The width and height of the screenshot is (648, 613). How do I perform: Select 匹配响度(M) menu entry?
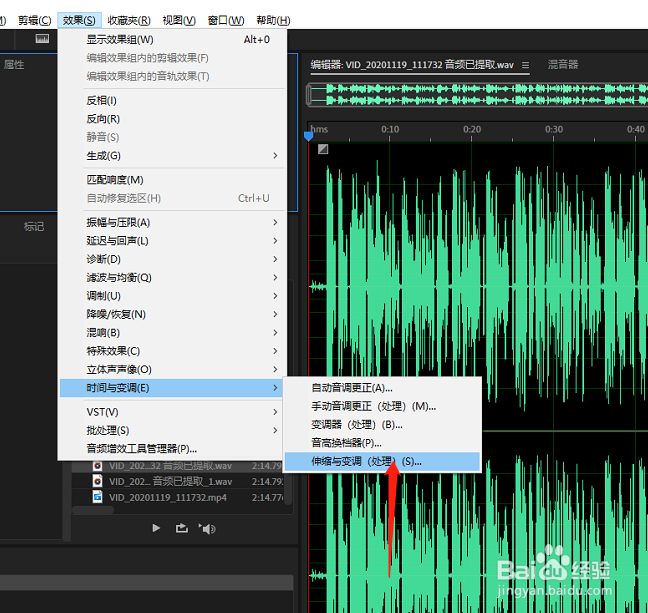point(172,180)
